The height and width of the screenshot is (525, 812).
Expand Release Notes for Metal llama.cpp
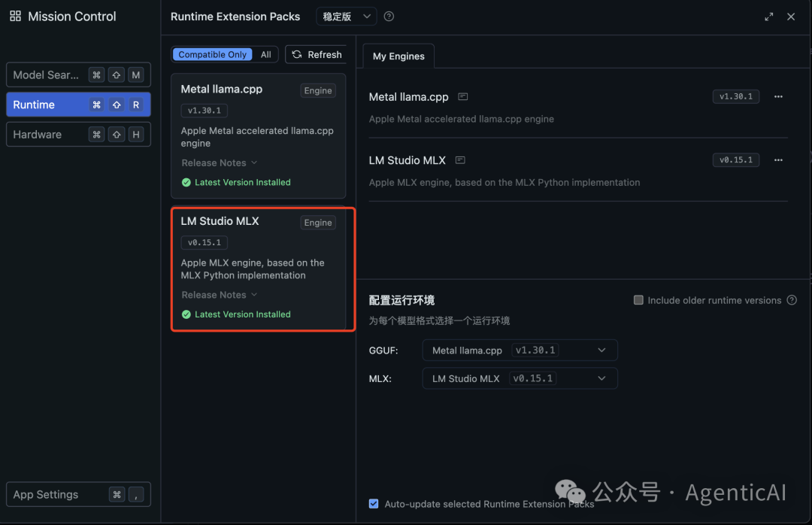[x=219, y=162]
